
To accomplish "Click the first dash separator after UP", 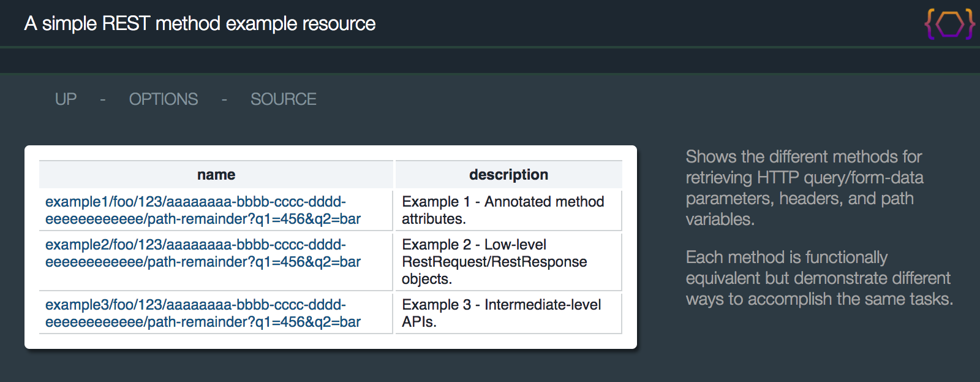I will pyautogui.click(x=103, y=99).
